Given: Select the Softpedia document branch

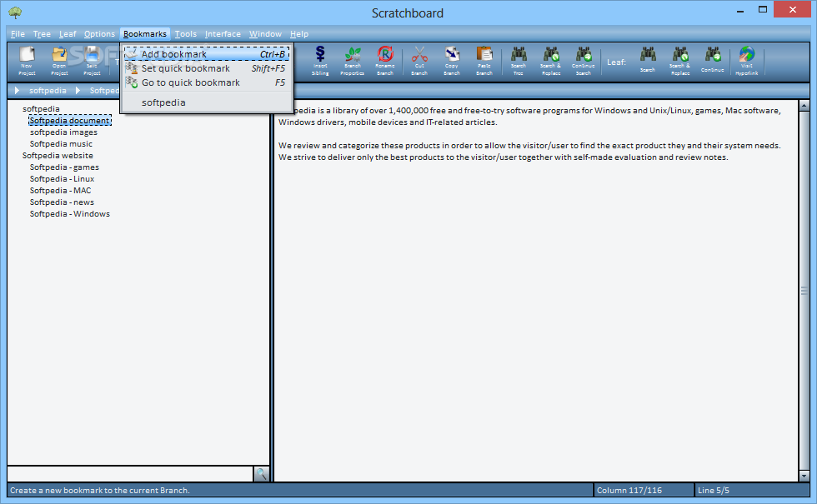Looking at the screenshot, I should click(x=70, y=120).
